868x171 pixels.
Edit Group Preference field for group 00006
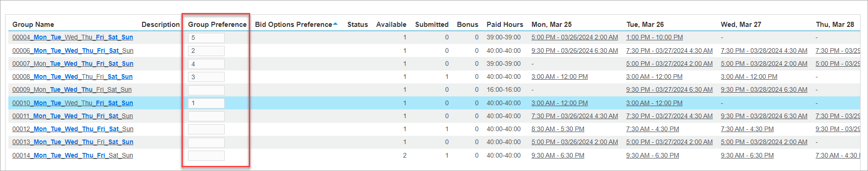206,51
